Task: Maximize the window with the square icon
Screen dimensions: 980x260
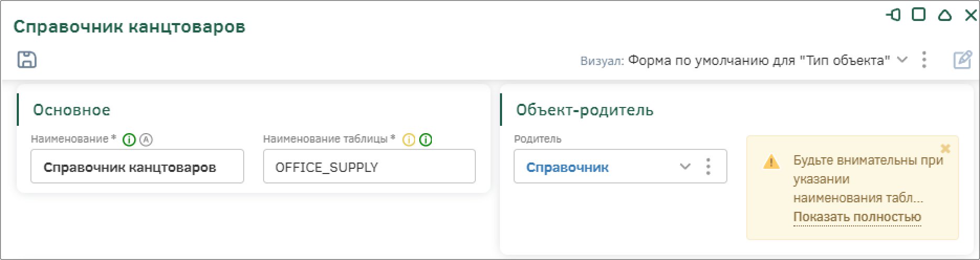Action: (x=919, y=15)
